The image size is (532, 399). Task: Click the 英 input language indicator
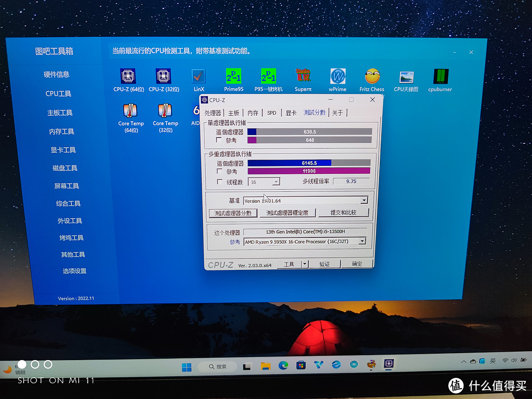pyautogui.click(x=493, y=361)
